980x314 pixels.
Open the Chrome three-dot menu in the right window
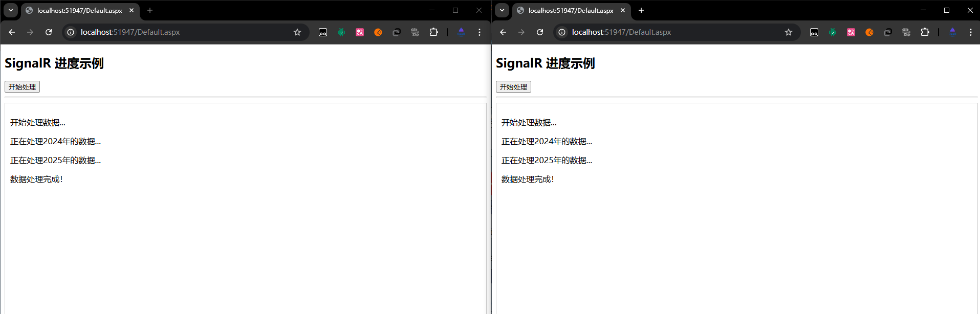coord(971,32)
